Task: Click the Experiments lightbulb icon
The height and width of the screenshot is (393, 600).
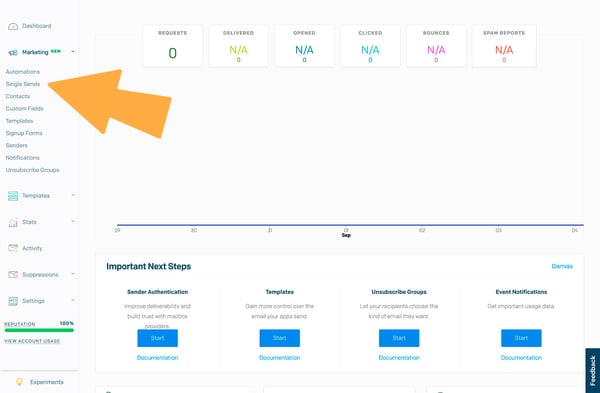Action: click(x=20, y=382)
